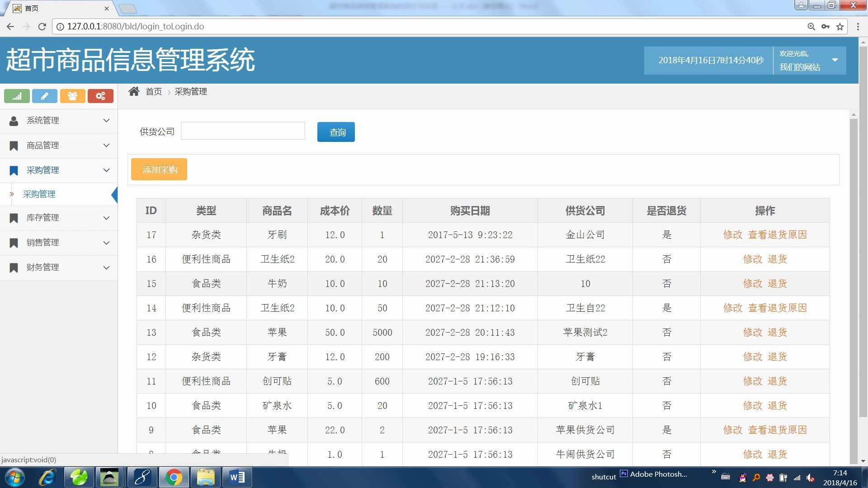Click the bookmark icon beside 库存管理
868x488 pixels.
pos(14,218)
